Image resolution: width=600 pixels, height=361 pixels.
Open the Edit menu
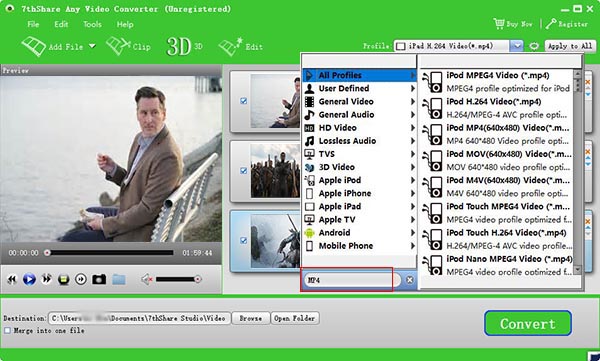61,24
